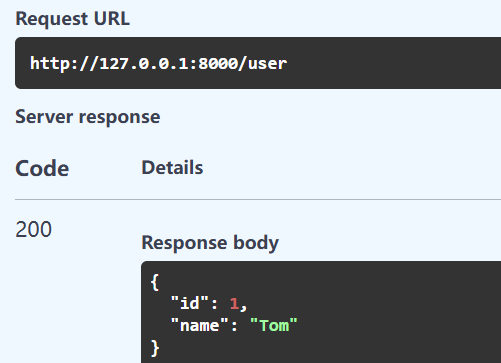501x363 pixels.
Task: Select the http://127.0.0.1:8000/user URL text
Action: (158, 63)
